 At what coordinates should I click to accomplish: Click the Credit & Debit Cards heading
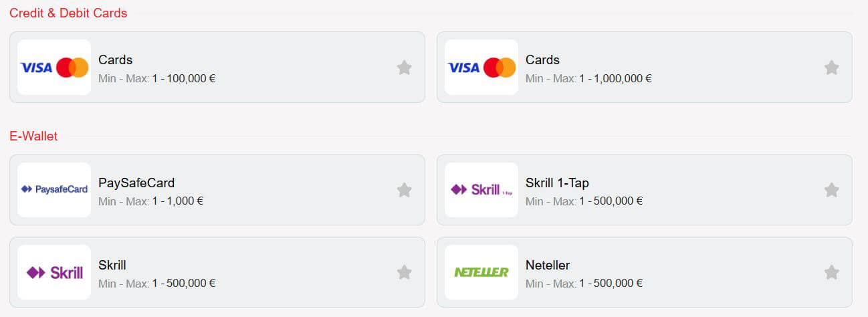point(68,13)
